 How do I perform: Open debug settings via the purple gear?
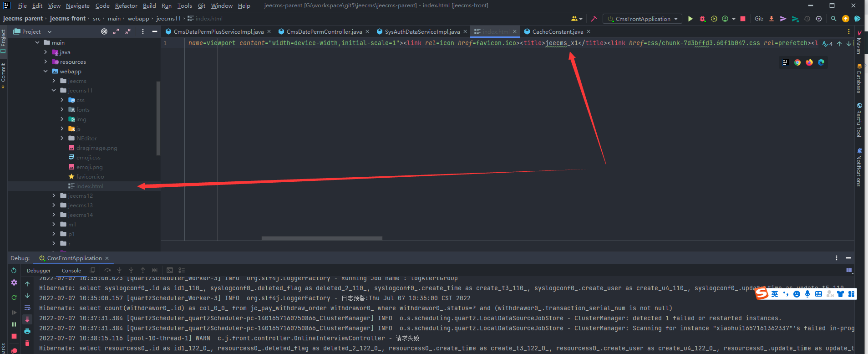tap(14, 282)
